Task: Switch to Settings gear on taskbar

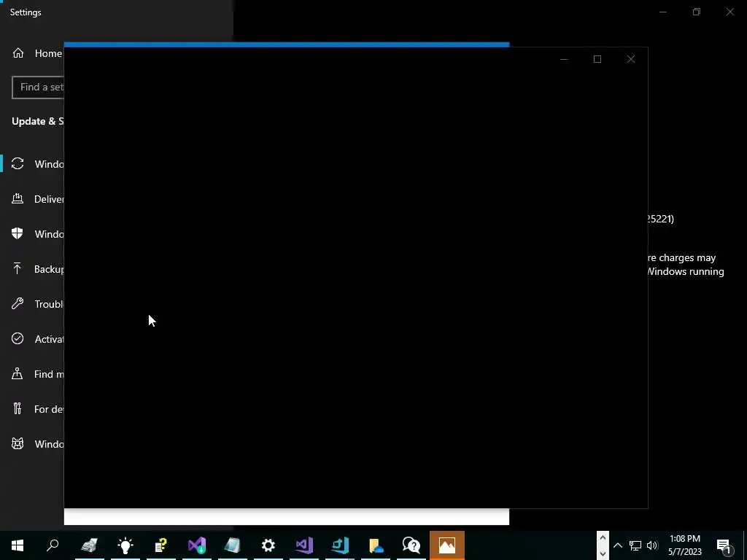Action: pos(268,545)
